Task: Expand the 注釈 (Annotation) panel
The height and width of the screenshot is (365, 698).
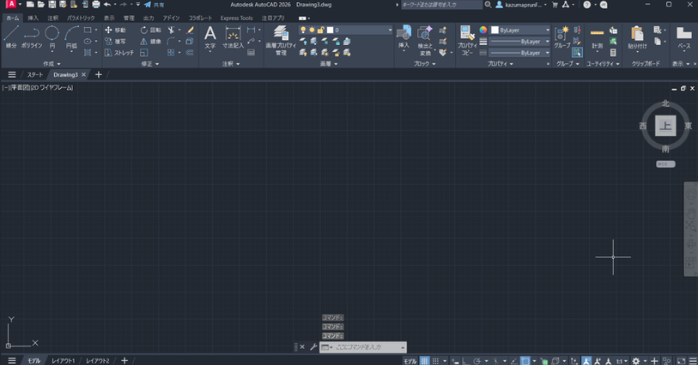Action: click(x=231, y=64)
